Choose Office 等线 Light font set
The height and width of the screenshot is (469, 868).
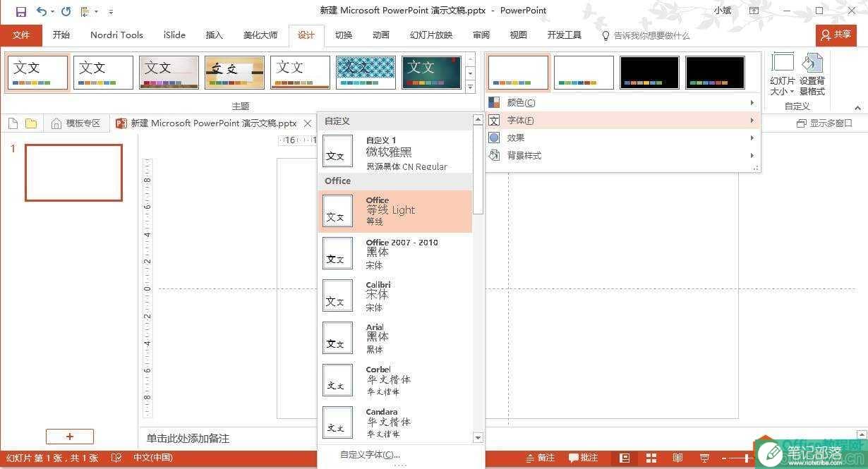(395, 211)
